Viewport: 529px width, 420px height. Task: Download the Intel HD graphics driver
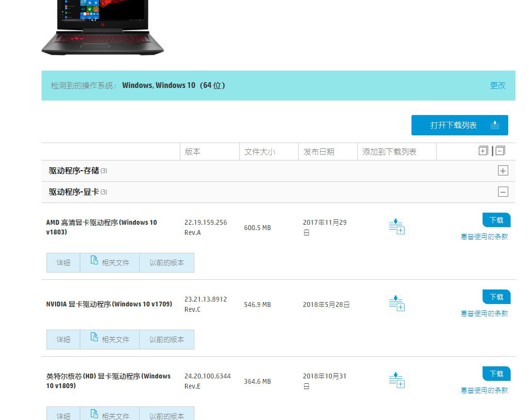496,374
